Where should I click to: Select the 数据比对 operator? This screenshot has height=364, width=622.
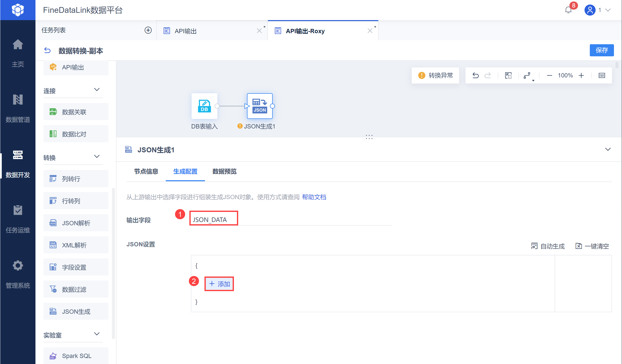click(x=76, y=134)
